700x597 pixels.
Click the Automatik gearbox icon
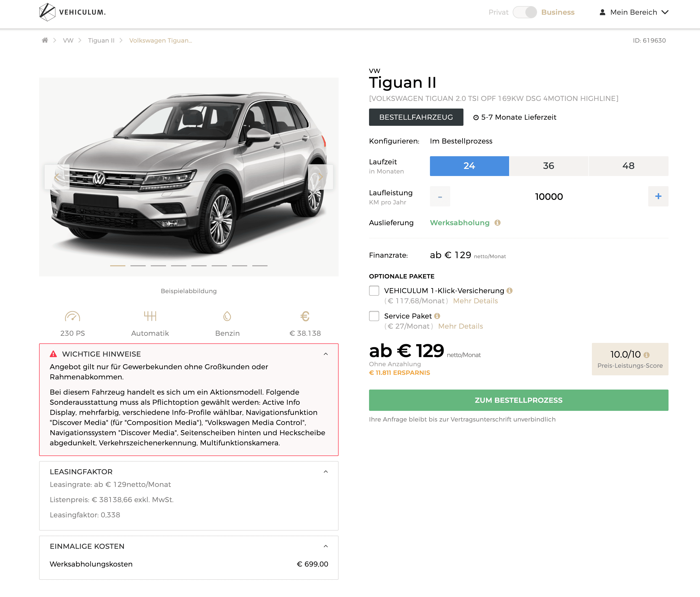(150, 316)
